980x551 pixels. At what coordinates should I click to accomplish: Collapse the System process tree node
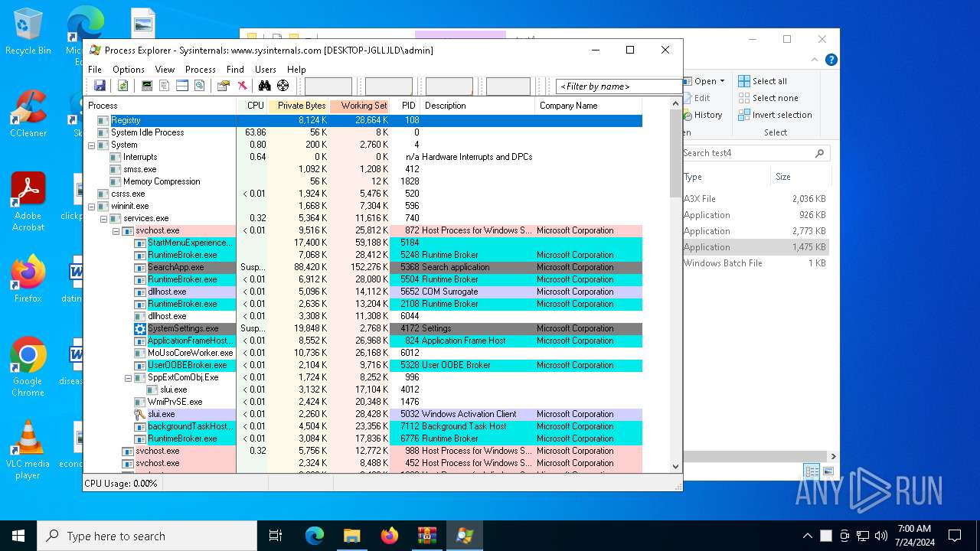tap(92, 145)
